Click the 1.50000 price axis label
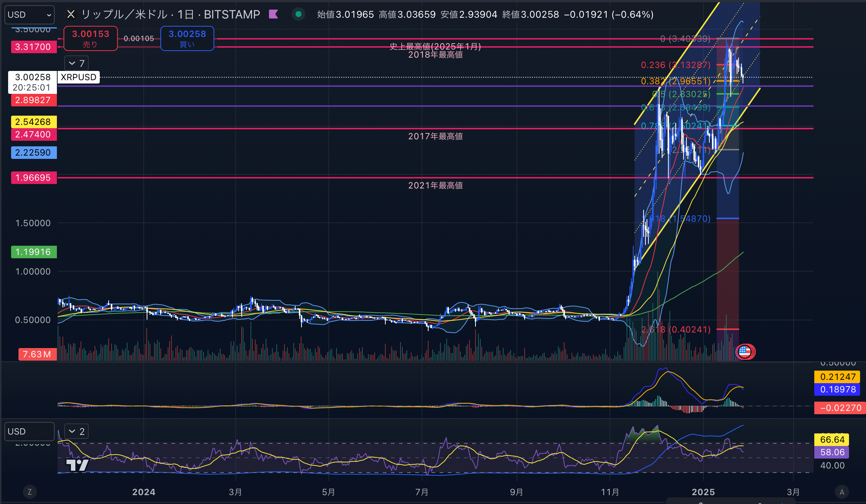The image size is (866, 504). click(33, 223)
